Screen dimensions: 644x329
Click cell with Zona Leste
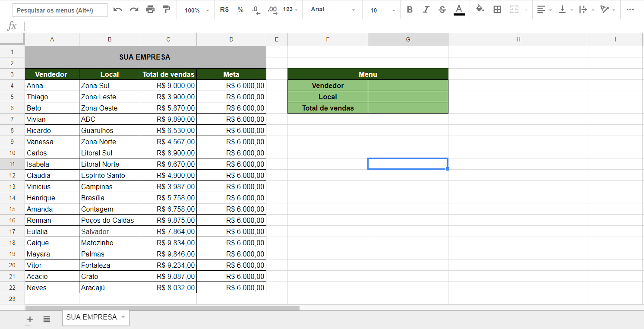tap(110, 97)
